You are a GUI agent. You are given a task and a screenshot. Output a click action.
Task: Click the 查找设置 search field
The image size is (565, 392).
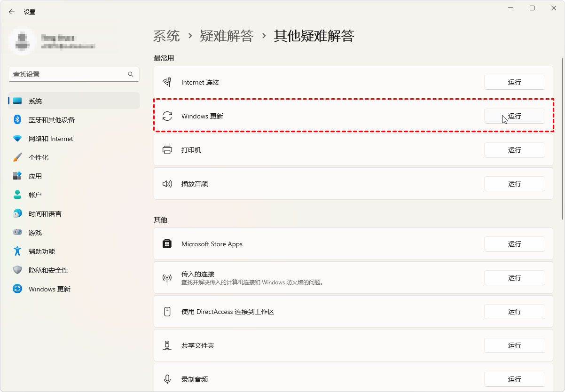pos(68,74)
